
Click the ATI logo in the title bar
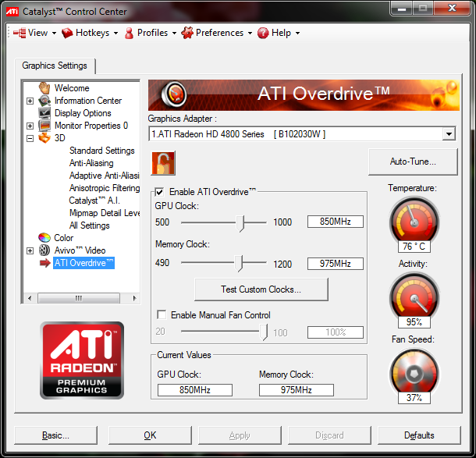coord(12,12)
